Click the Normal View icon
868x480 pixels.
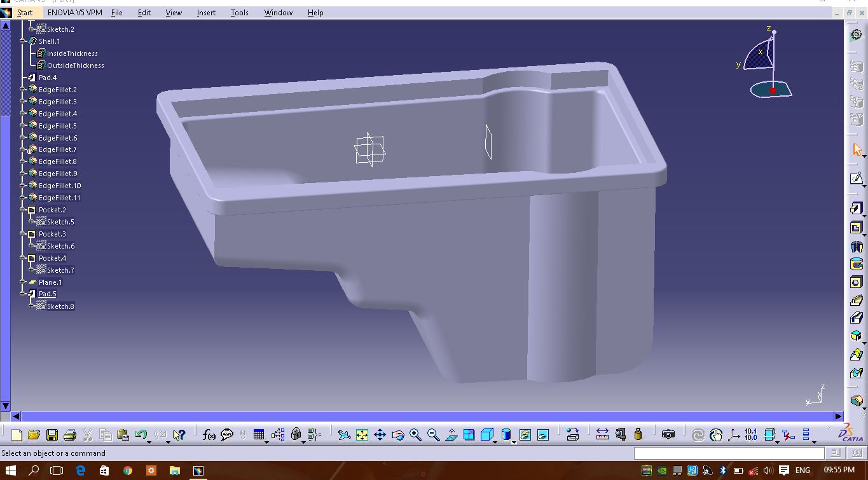[x=451, y=435]
